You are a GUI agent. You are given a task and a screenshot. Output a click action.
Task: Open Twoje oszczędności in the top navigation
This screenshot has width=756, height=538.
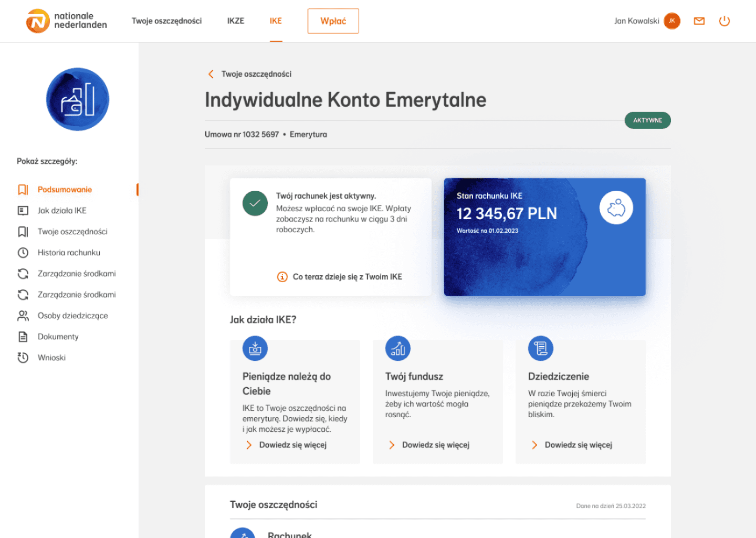coord(166,21)
